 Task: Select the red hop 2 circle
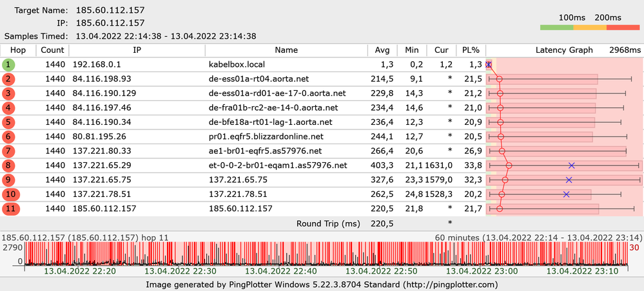[x=8, y=79]
